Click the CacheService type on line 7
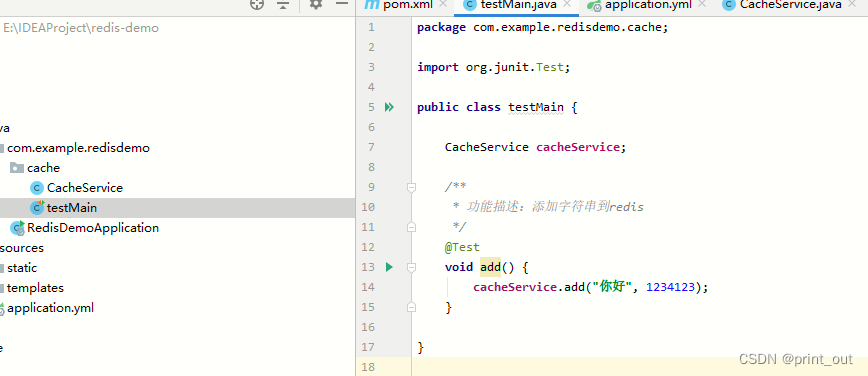Viewport: 868px width, 376px height. click(487, 147)
